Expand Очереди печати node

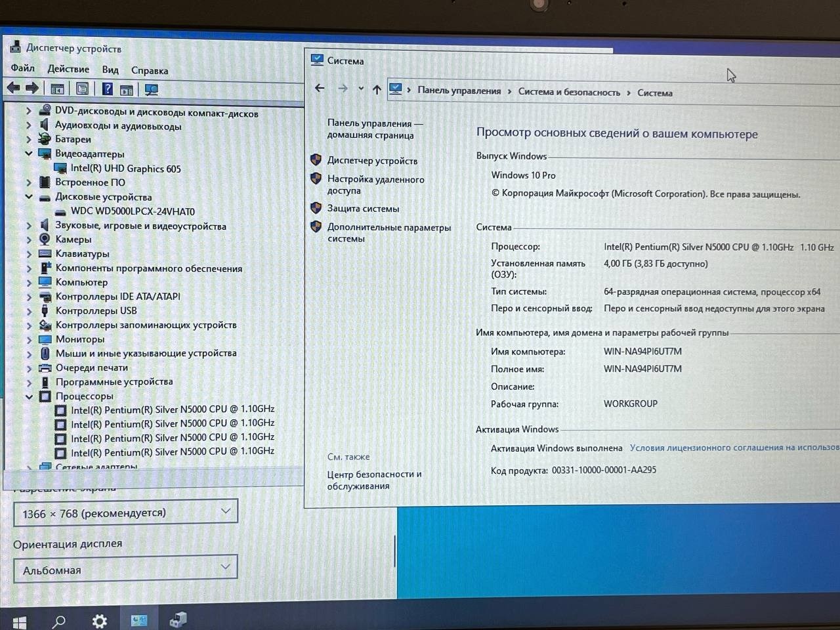28,367
